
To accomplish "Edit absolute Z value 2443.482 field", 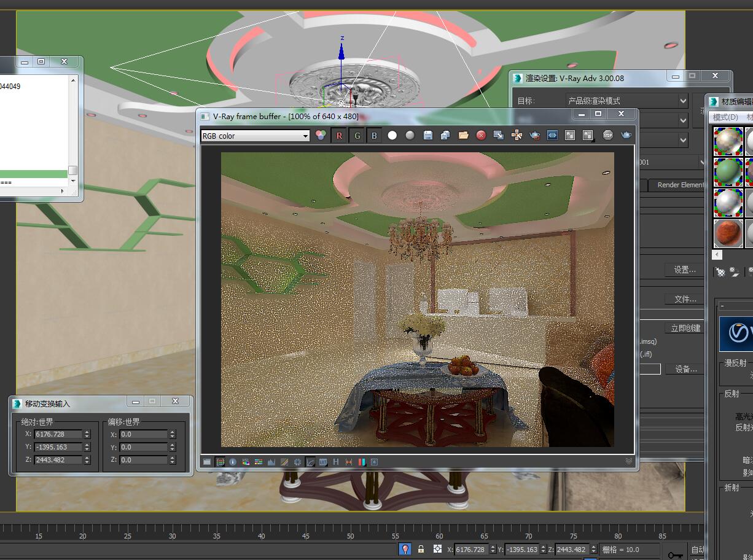I will tap(58, 460).
